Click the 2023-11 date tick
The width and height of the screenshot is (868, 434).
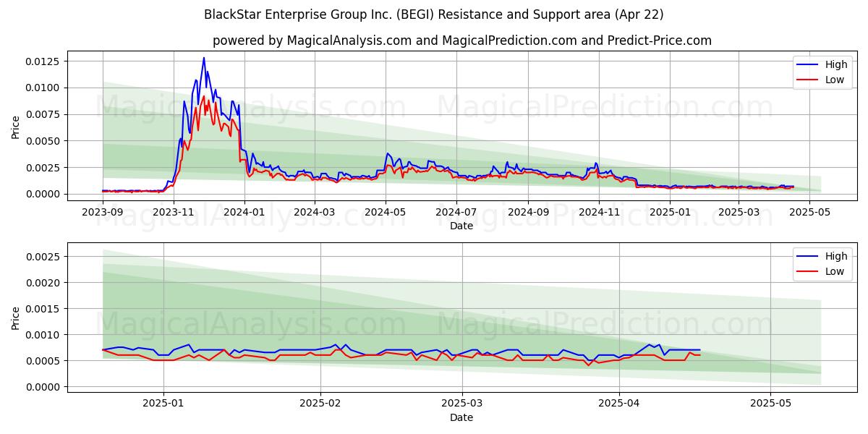pos(173,212)
